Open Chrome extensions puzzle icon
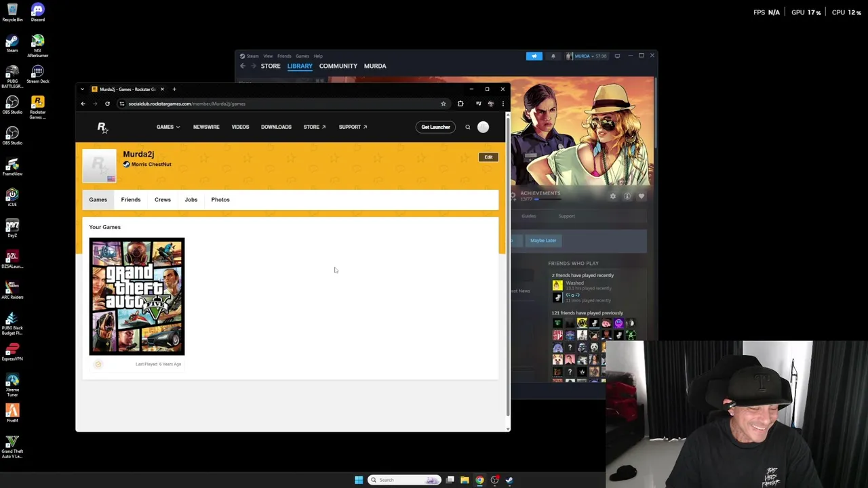The image size is (868, 488). coord(460,104)
